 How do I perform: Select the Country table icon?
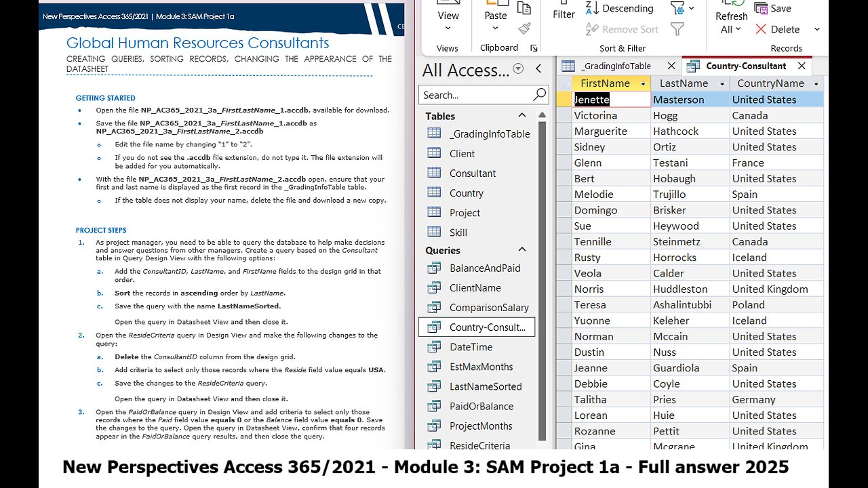coord(434,192)
